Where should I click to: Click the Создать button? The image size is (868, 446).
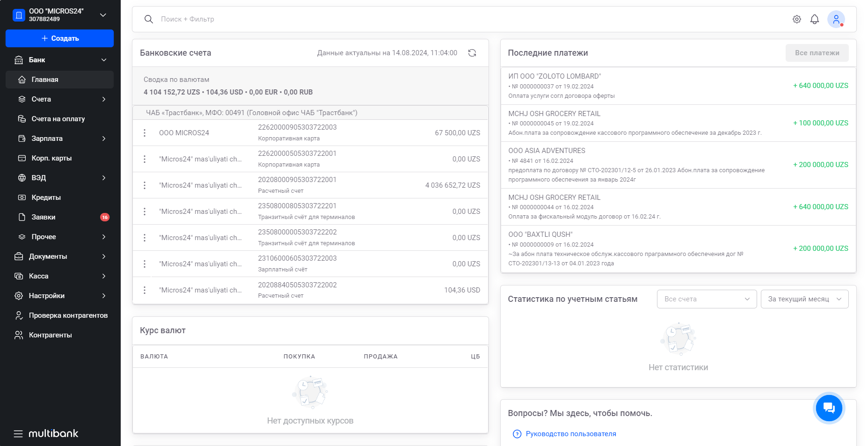pyautogui.click(x=59, y=38)
